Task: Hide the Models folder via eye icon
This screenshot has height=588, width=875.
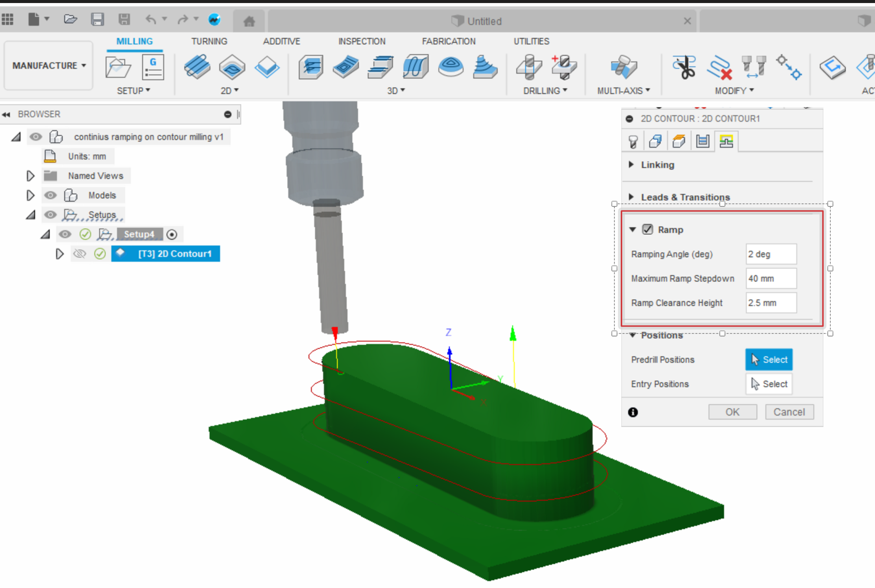Action: [x=50, y=195]
